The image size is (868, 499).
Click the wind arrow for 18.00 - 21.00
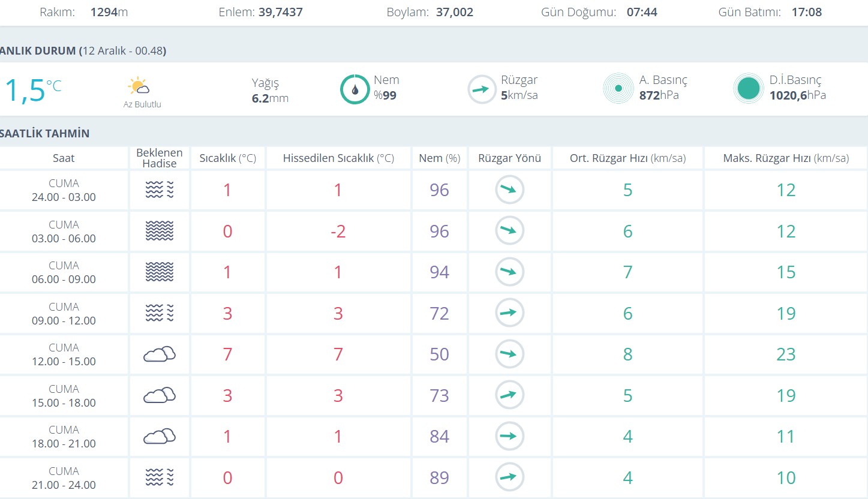point(509,436)
